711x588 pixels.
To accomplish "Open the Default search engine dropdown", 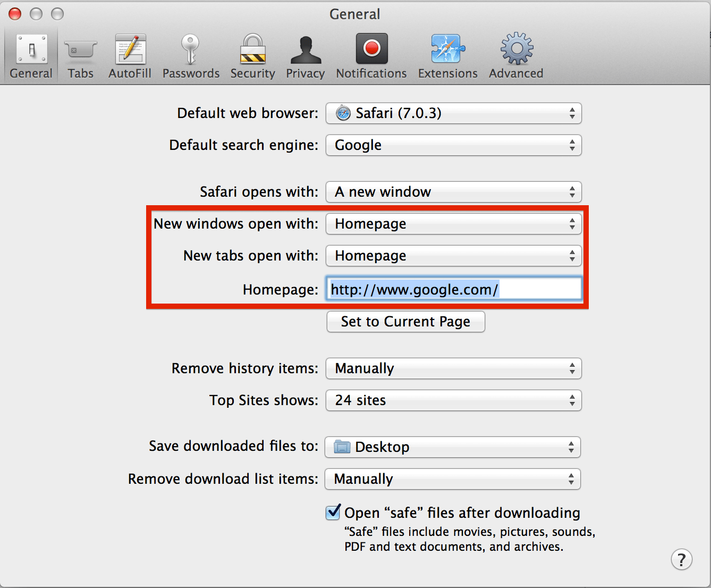I will click(x=454, y=145).
